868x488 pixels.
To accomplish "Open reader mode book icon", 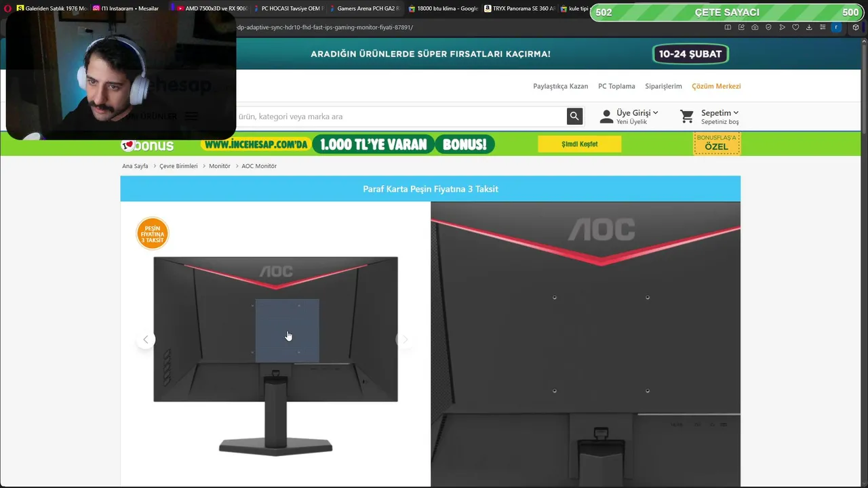I will point(728,27).
